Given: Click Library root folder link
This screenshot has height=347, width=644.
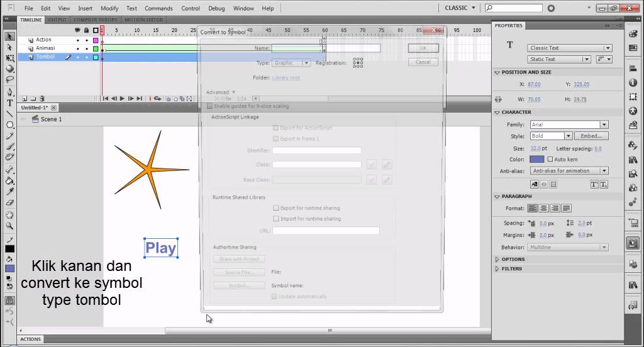Looking at the screenshot, I should tap(286, 77).
